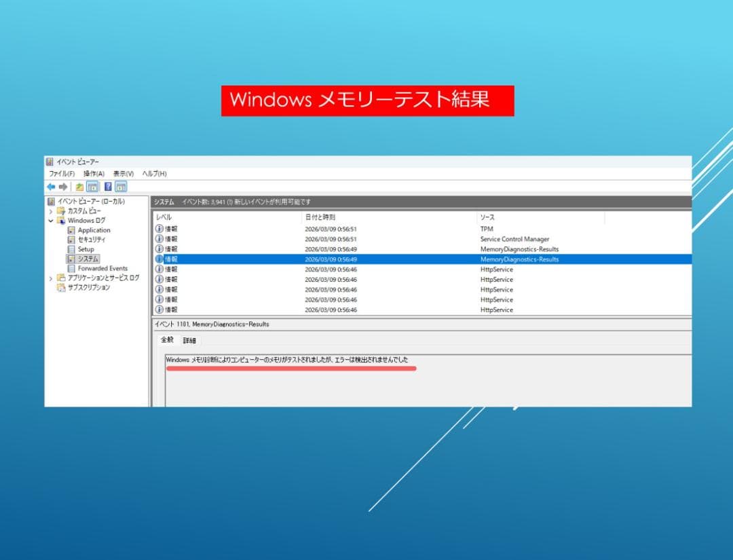This screenshot has height=560, width=733.
Task: Click the Forwarded Events log icon
Action: 71,268
